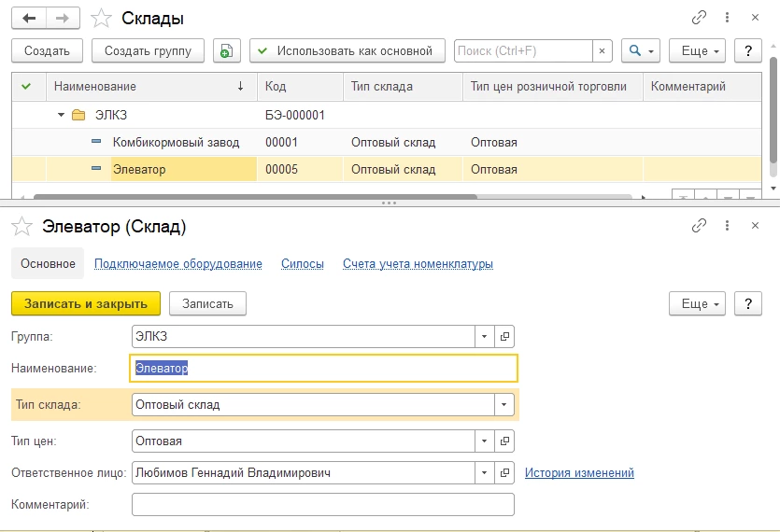This screenshot has width=780, height=532.
Task: Open search options dropdown with magnifier
Action: coord(642,51)
